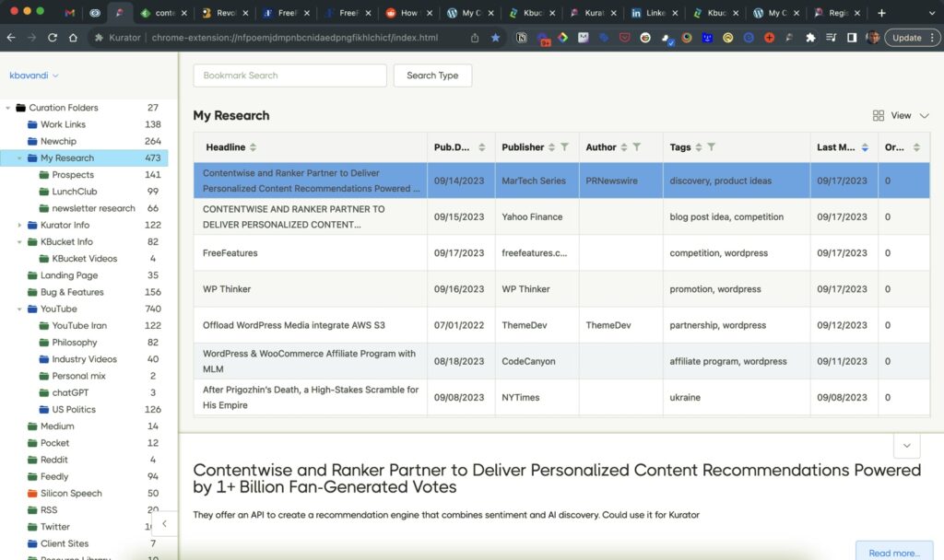Select the Silicon Speech folder
This screenshot has width=944, height=560.
(71, 494)
